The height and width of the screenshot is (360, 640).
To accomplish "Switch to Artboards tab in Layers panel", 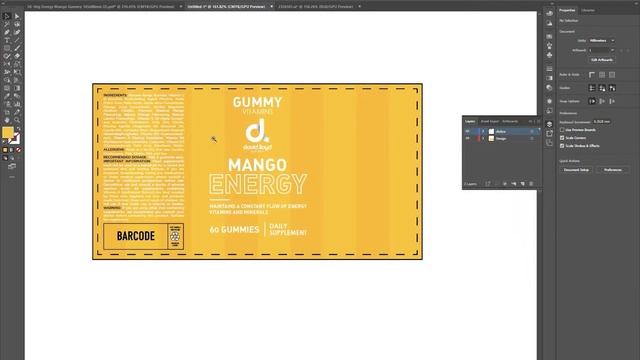I will click(x=510, y=121).
